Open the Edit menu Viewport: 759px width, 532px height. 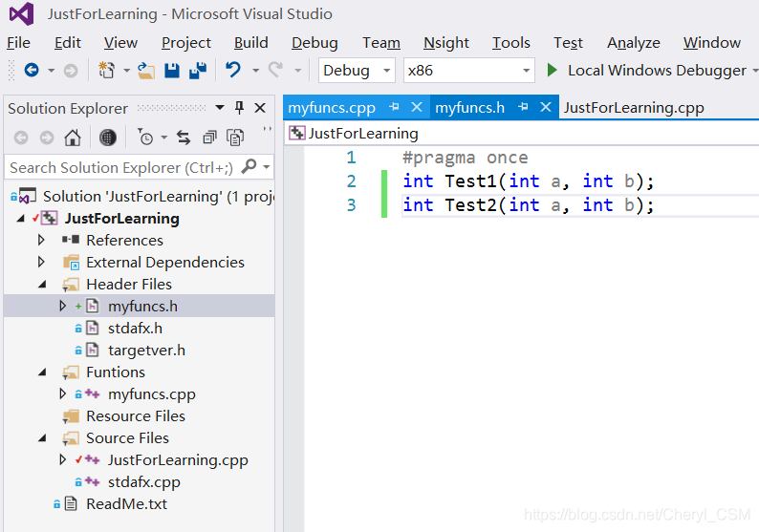67,43
